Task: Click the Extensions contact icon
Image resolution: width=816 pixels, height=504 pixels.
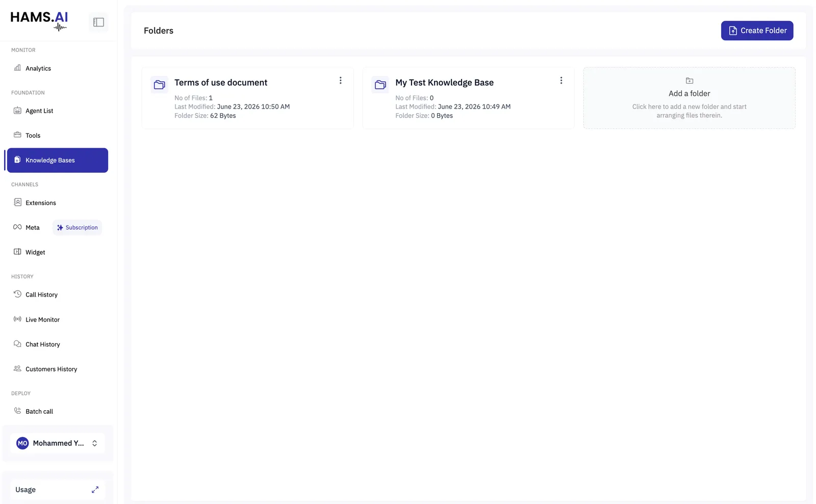Action: [17, 202]
